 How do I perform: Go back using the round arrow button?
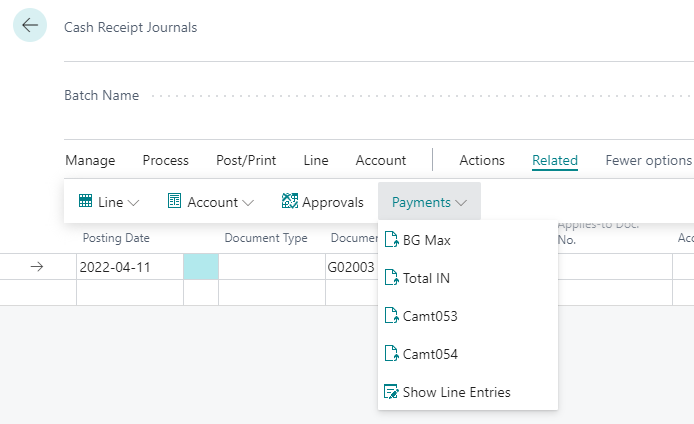click(30, 25)
